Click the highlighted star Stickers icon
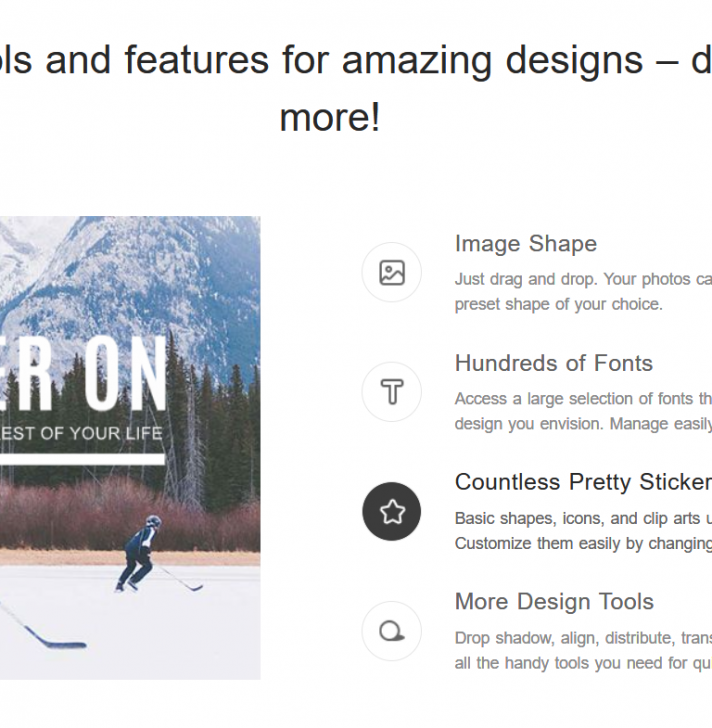 [392, 512]
